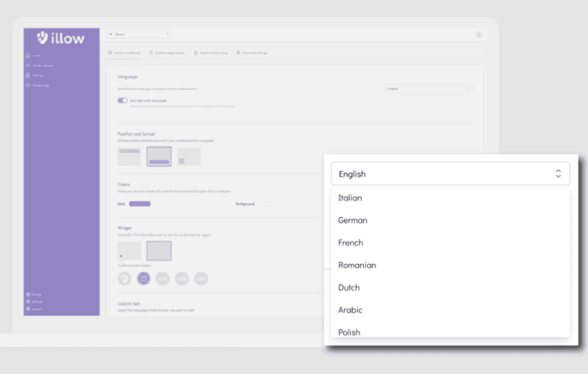588x374 pixels.
Task: Toggle the Activate multi-language switch
Action: pos(123,101)
